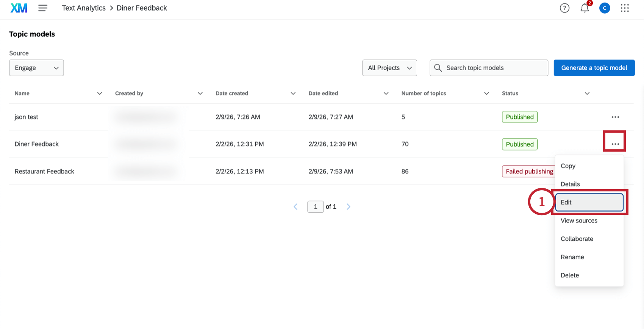644x329 pixels.
Task: Expand the Engage source dropdown
Action: (x=36, y=68)
